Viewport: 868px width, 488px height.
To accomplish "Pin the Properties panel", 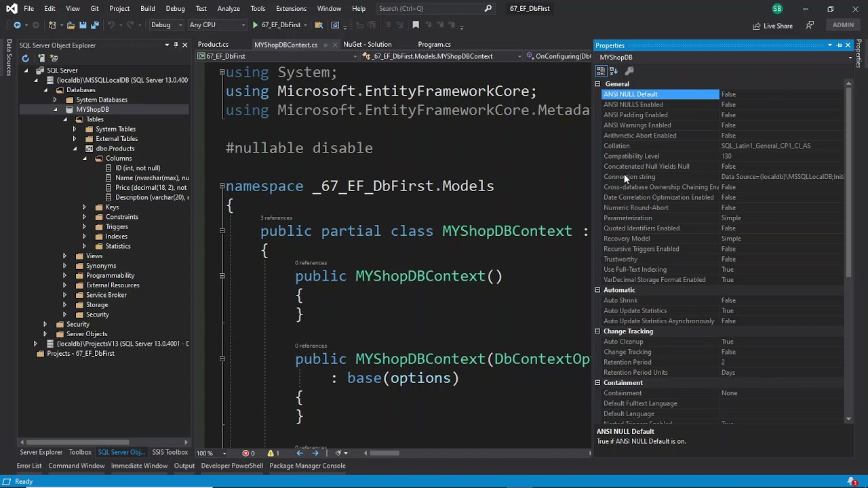I will click(x=839, y=45).
